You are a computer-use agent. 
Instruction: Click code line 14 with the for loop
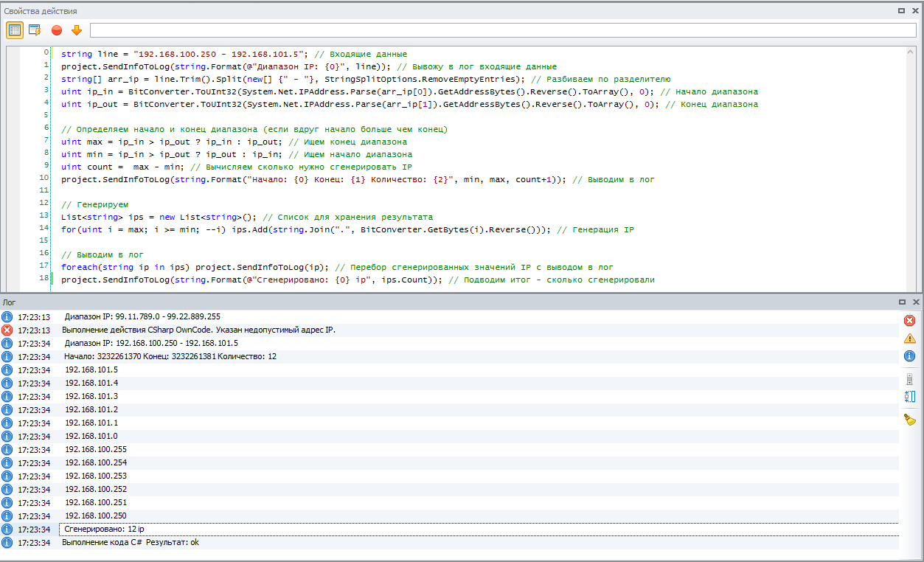click(x=347, y=229)
